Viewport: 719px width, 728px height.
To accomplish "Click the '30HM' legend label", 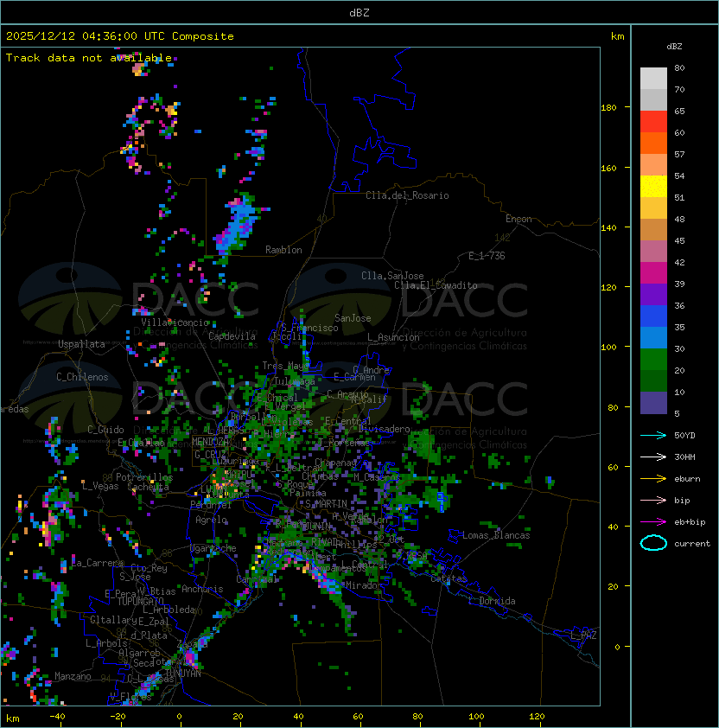I will (x=684, y=457).
